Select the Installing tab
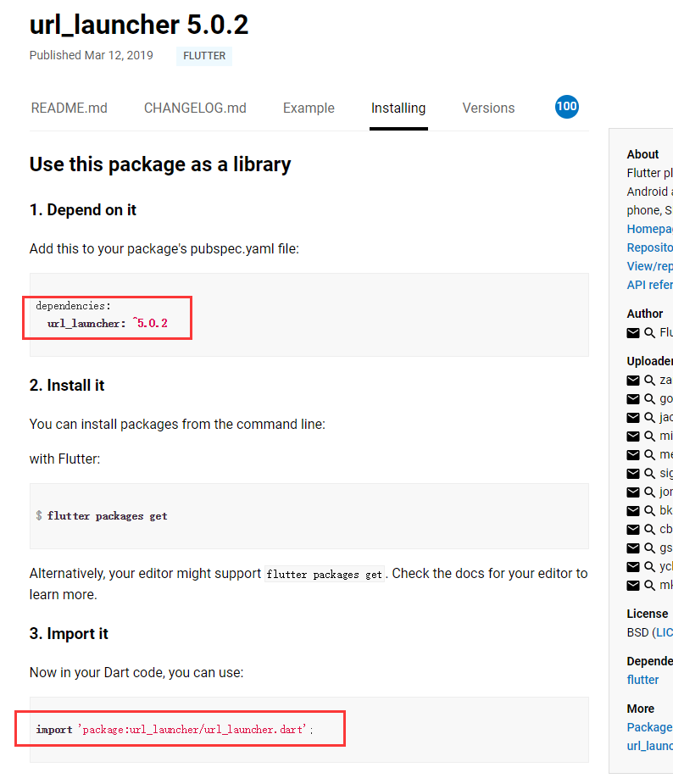The height and width of the screenshot is (784, 673). [398, 108]
